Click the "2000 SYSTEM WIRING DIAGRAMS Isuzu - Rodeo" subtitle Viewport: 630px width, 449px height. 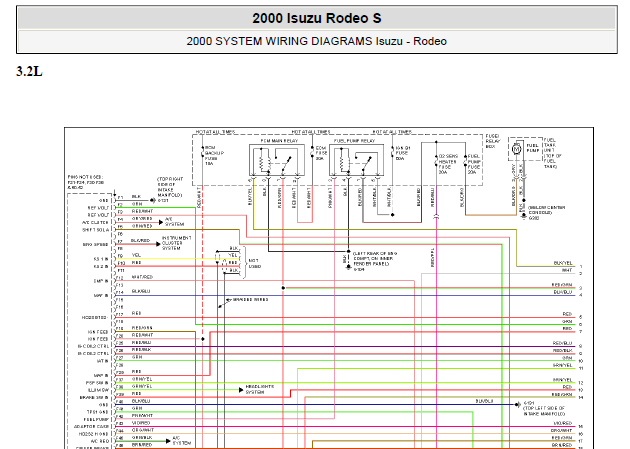[x=317, y=41]
